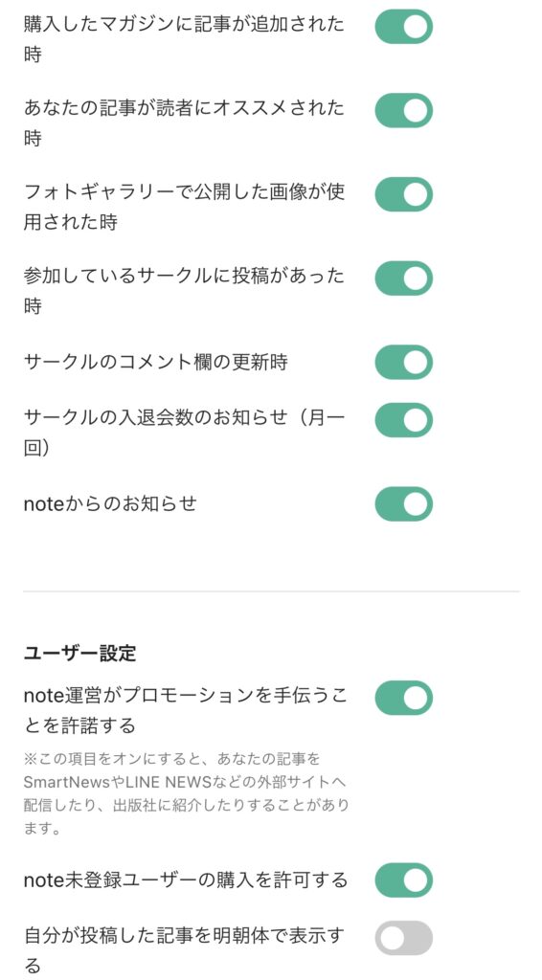Switch off サークルのコメント欄の更新時 toggle
Viewport: 542px width, 980px height.
click(x=404, y=362)
